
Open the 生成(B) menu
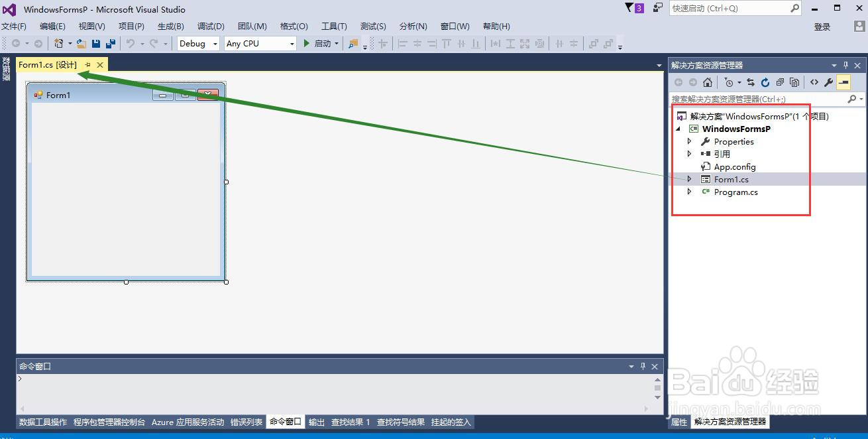tap(171, 27)
